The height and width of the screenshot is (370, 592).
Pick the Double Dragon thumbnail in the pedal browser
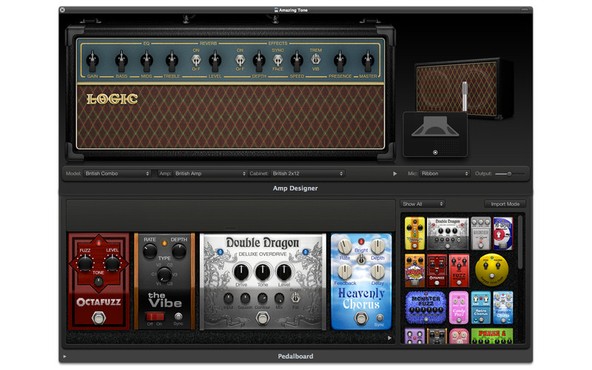tap(448, 233)
